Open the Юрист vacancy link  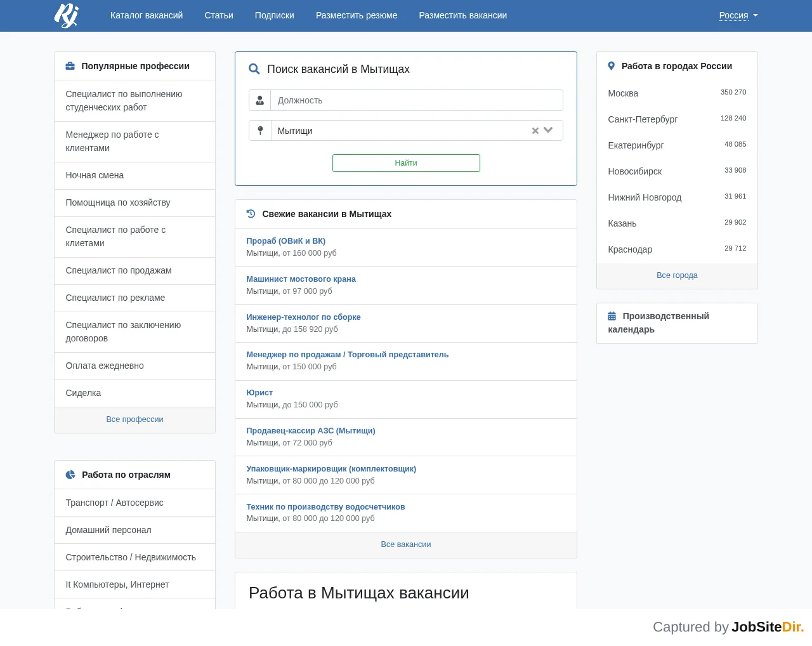pyautogui.click(x=259, y=393)
